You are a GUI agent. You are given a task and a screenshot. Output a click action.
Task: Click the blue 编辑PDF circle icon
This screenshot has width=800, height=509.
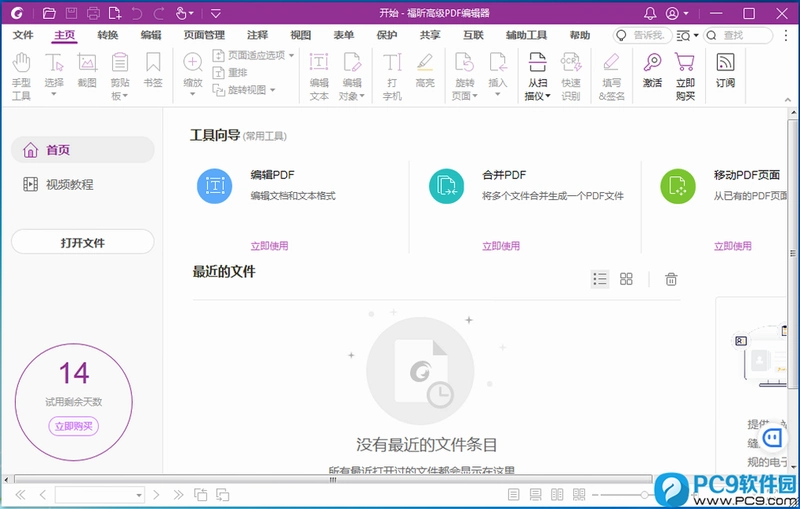click(215, 186)
